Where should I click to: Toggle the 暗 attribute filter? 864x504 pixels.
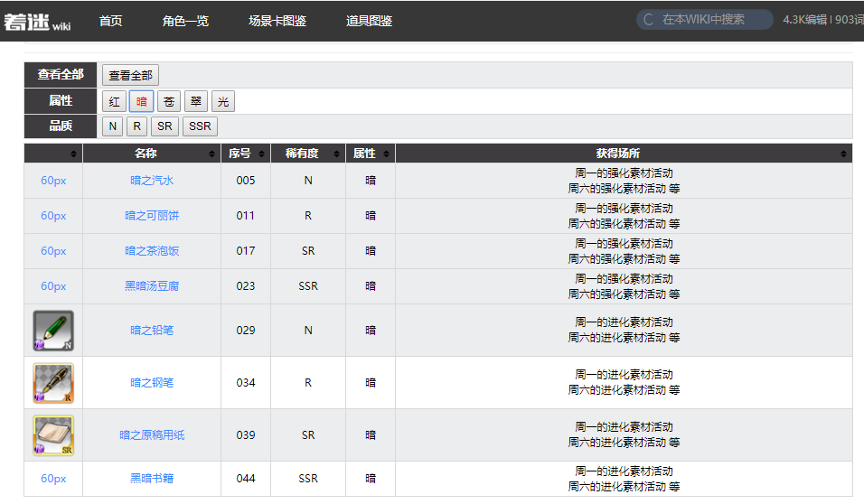tap(142, 101)
